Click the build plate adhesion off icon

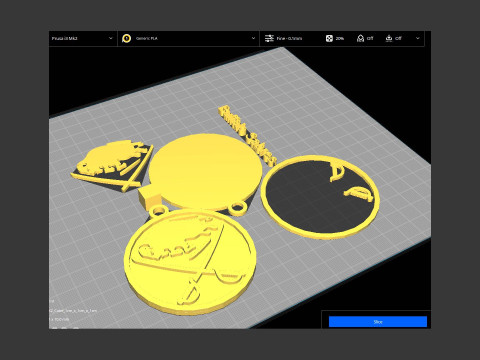389,38
